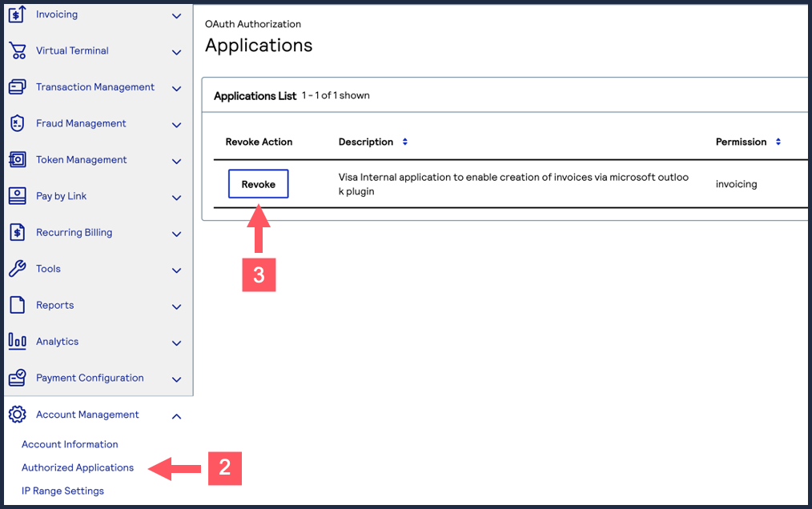Open Authorized Applications page
The height and width of the screenshot is (509, 812).
[78, 467]
